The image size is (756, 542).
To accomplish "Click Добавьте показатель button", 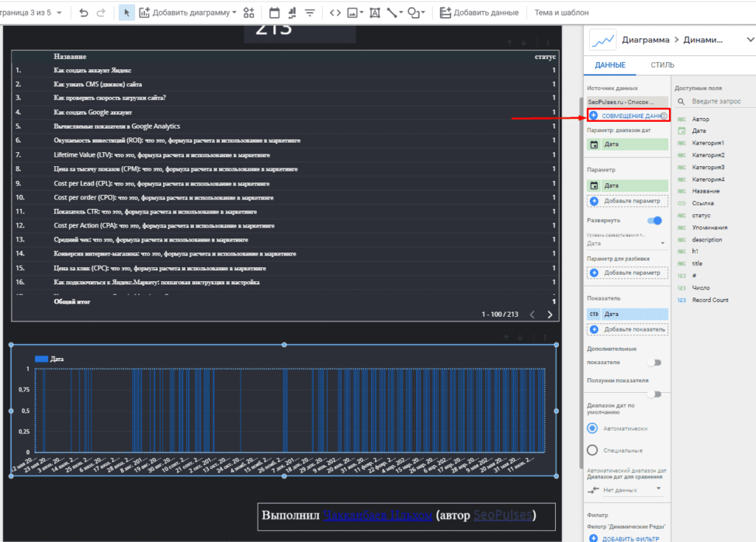I will (628, 329).
